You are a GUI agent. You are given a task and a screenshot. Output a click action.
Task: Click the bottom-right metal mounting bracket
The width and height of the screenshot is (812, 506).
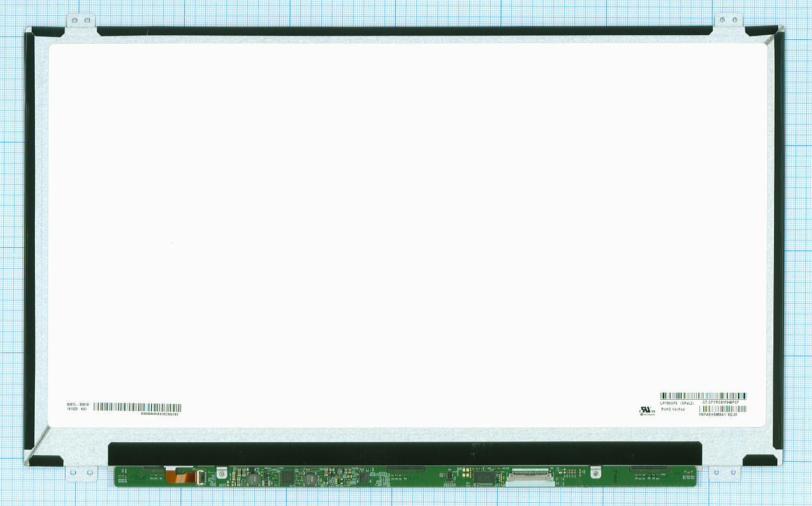pyautogui.click(x=724, y=474)
